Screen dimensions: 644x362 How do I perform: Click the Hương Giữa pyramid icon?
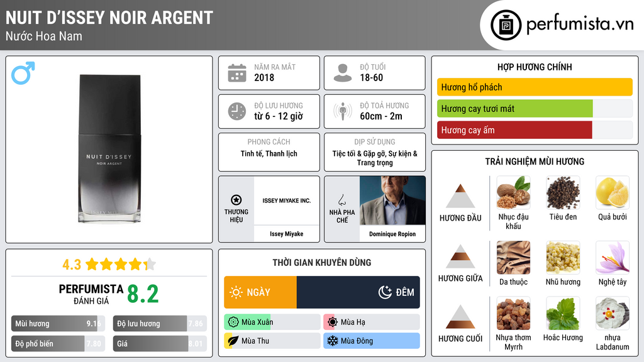[x=460, y=256]
